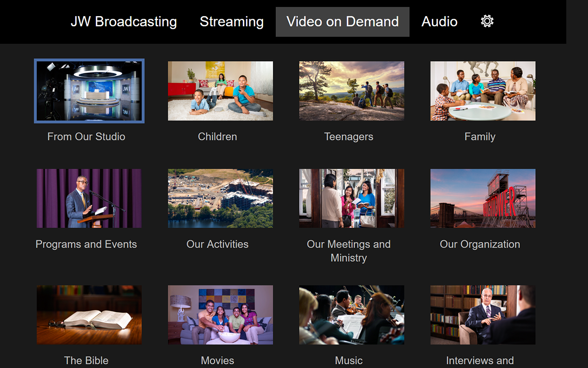Open the Teenagers video category
This screenshot has width=588, height=368.
[x=351, y=91]
